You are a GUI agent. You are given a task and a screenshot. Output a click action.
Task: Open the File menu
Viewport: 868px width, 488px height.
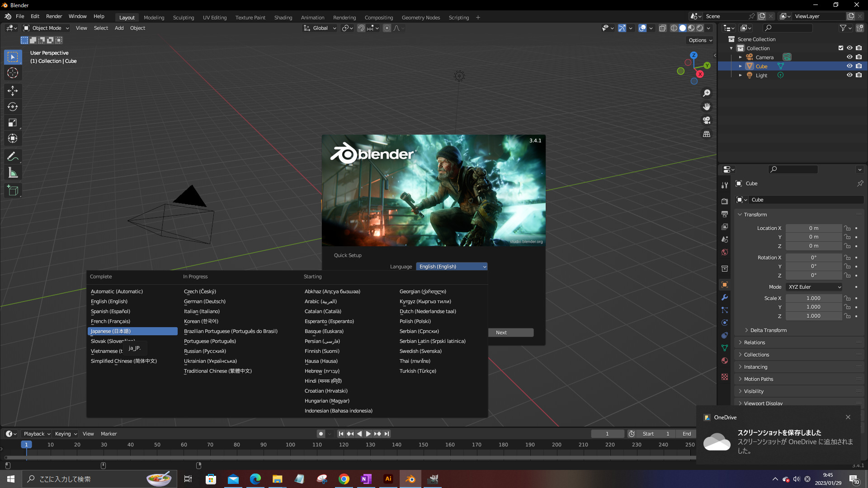(x=20, y=16)
